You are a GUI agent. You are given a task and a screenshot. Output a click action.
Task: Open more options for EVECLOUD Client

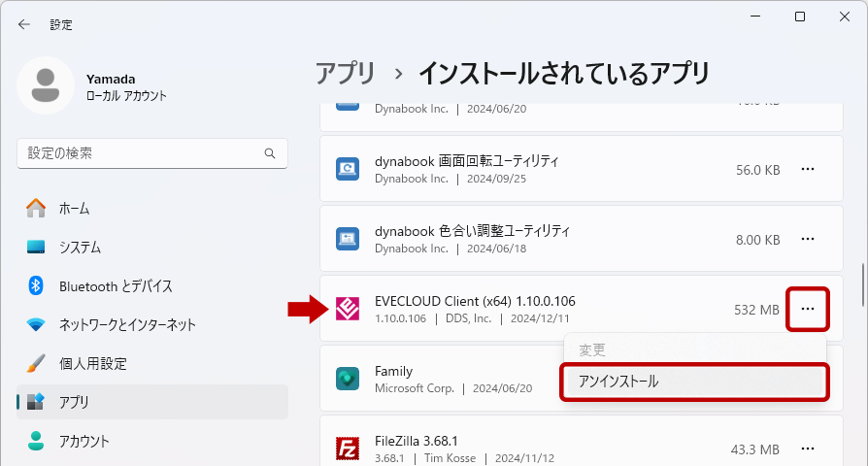[x=808, y=309]
